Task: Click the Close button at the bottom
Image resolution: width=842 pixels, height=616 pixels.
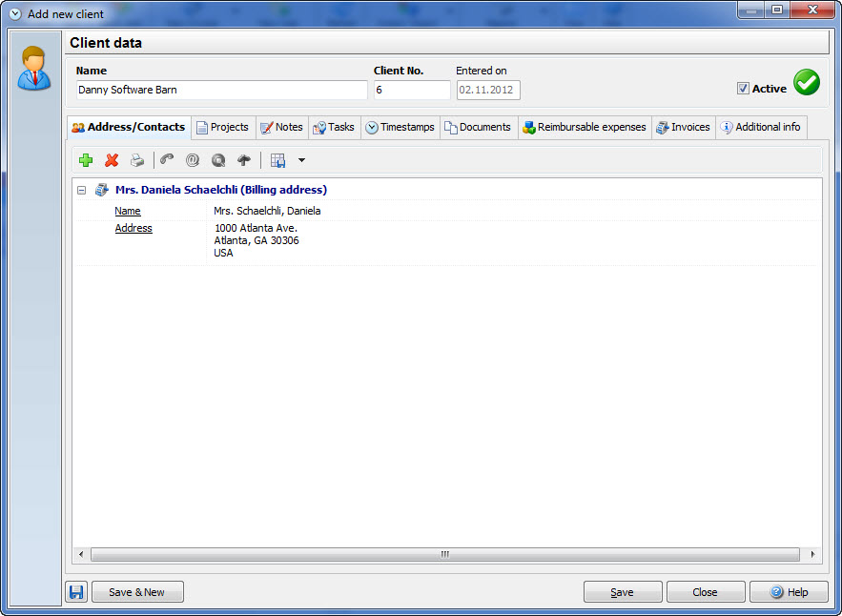Action: 706,592
